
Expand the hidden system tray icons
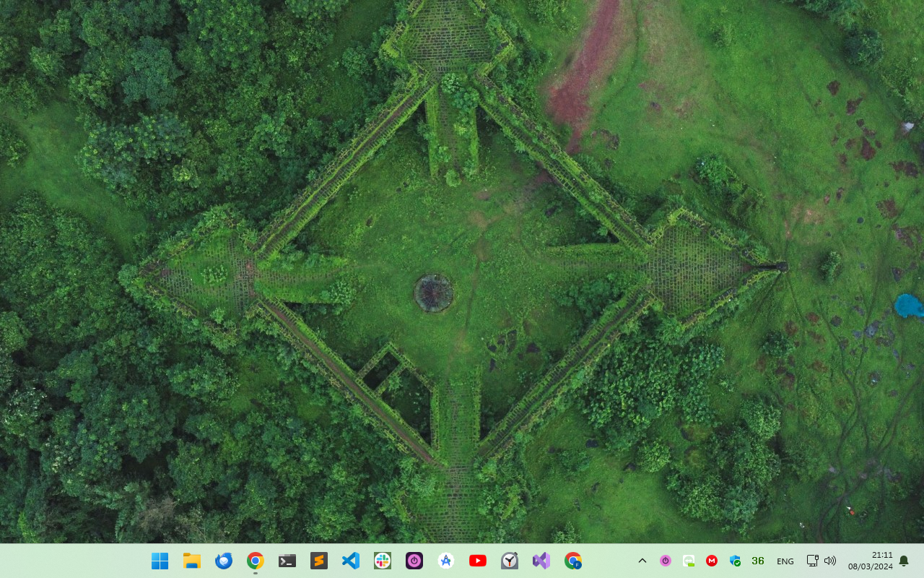pos(642,561)
